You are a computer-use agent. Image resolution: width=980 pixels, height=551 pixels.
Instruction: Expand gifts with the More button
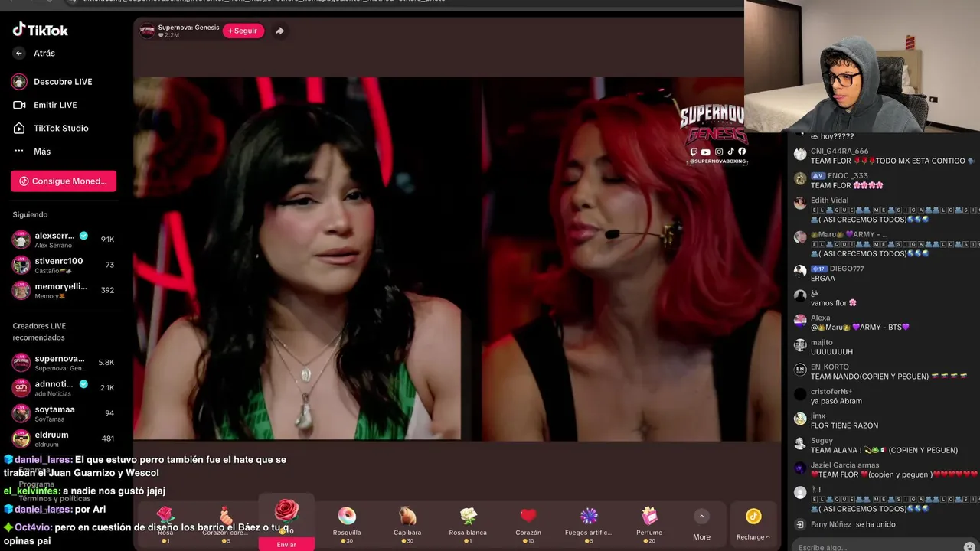pos(701,525)
